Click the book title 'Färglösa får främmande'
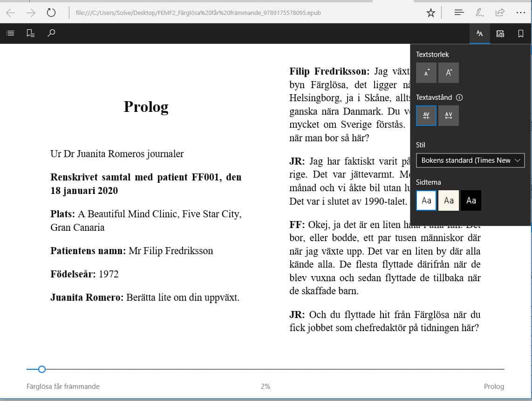Viewport: 532px width, 401px height. (x=63, y=387)
